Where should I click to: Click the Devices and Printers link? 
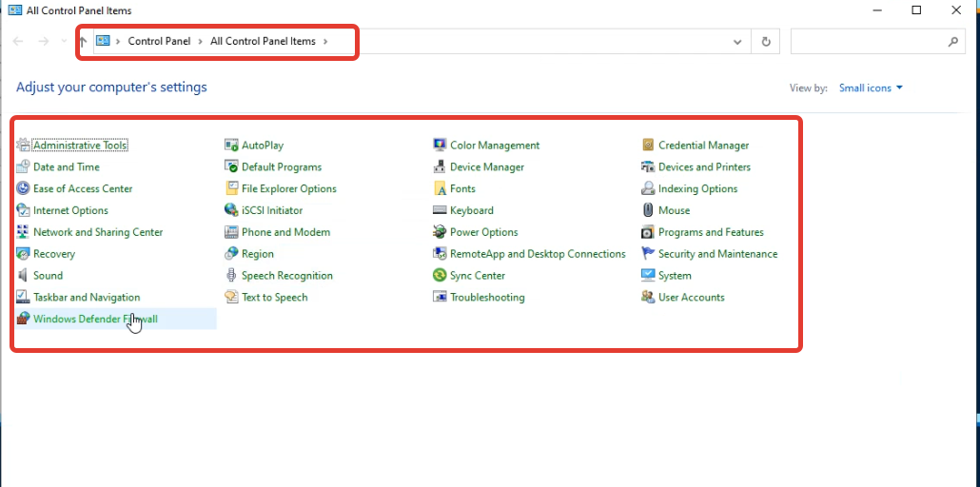(x=704, y=166)
